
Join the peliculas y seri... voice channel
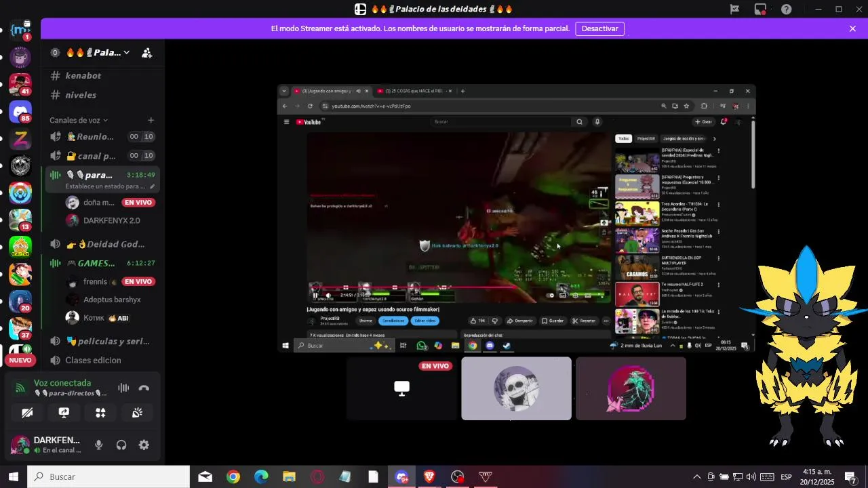[102, 341]
